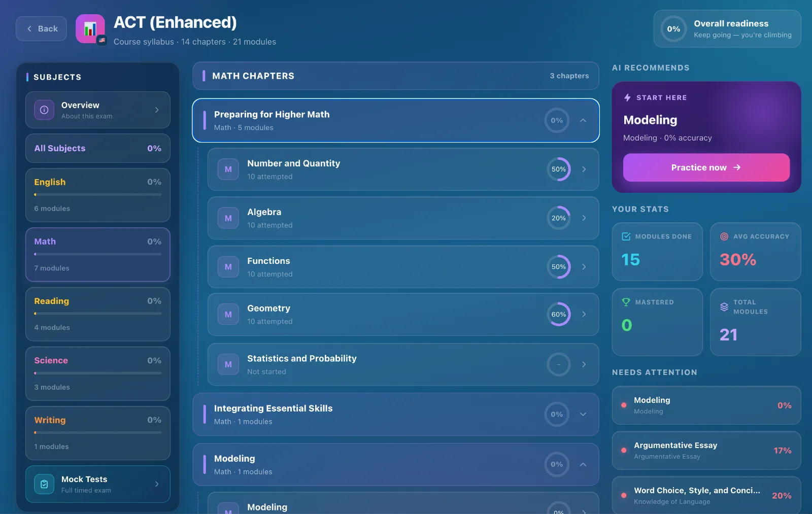This screenshot has height=514, width=812.
Task: Go back using the Back button
Action: (41, 29)
